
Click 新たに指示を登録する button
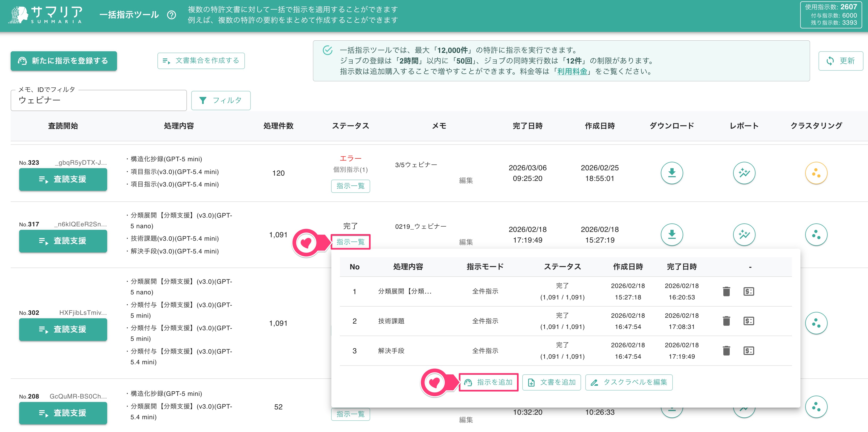click(64, 61)
